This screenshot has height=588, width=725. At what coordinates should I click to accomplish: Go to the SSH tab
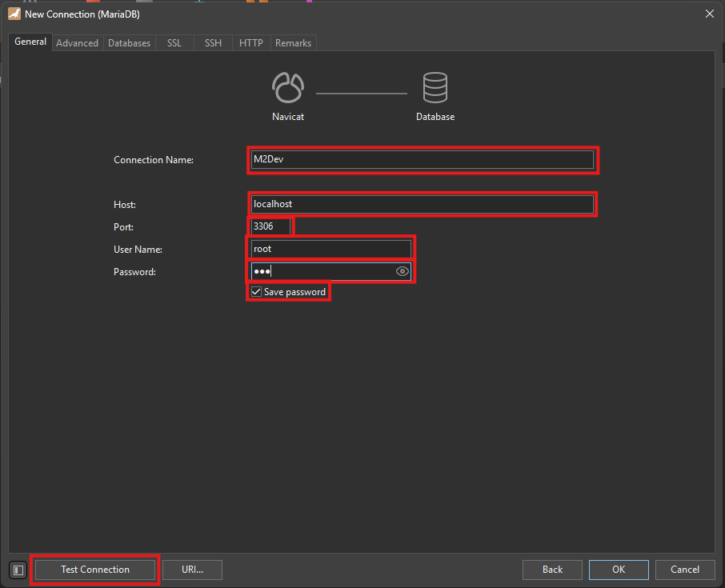pyautogui.click(x=213, y=43)
